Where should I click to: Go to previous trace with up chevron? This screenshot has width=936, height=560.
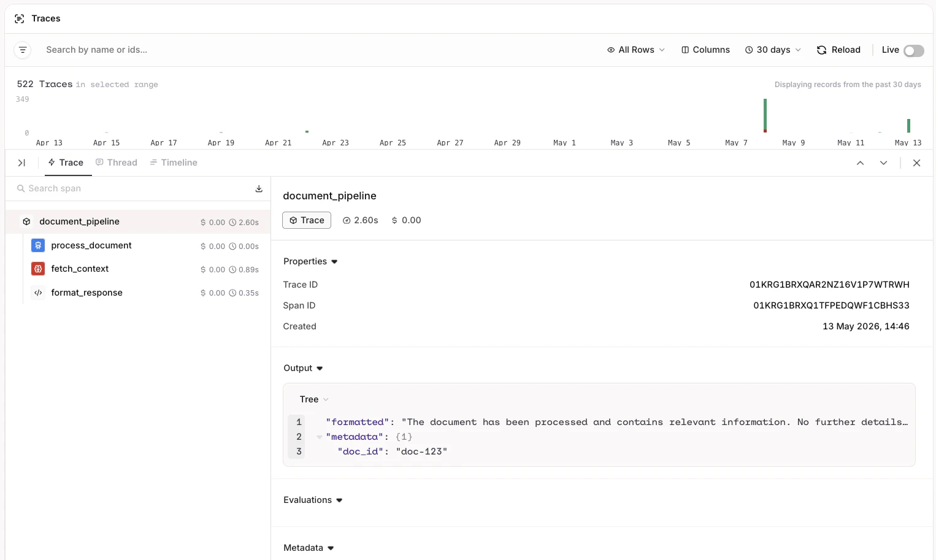pyautogui.click(x=860, y=163)
